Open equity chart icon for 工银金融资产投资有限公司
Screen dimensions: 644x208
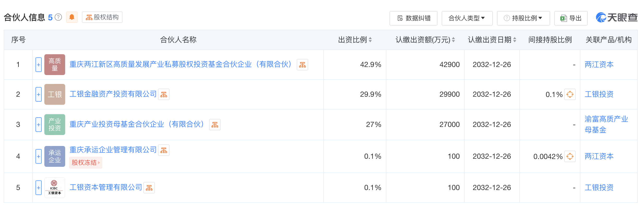click(164, 94)
